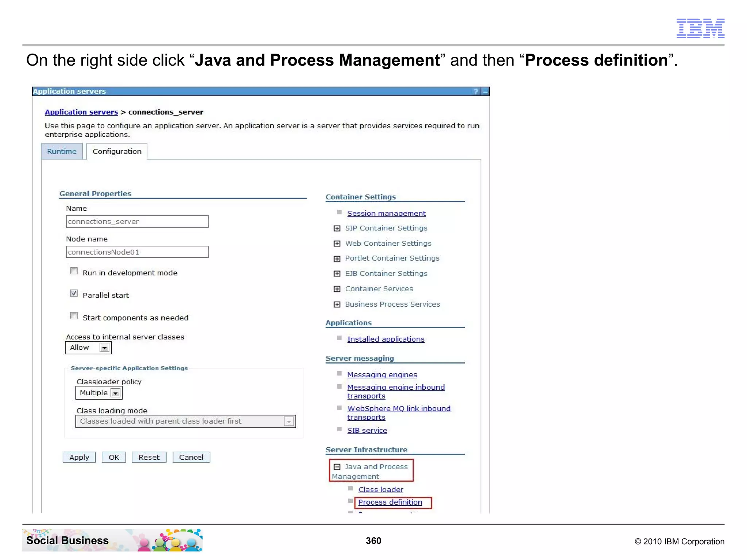The height and width of the screenshot is (560, 747).
Task: Expand Business Process Services
Action: 337,304
